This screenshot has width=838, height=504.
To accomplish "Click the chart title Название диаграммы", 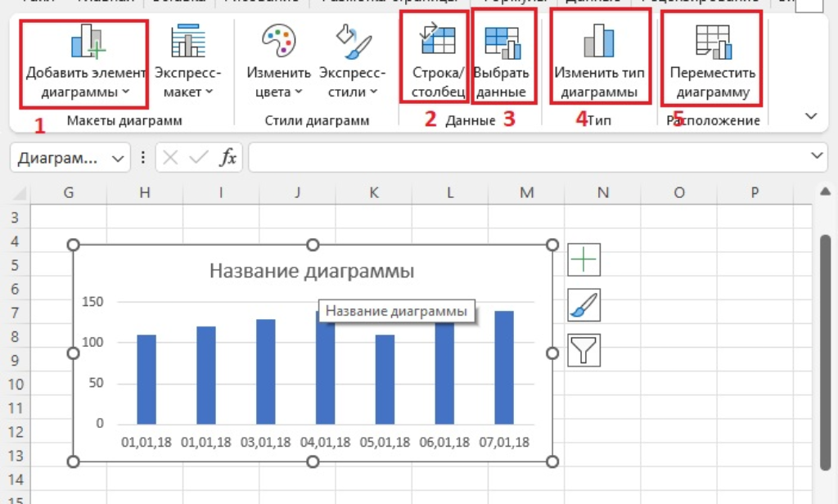I will coord(312,271).
